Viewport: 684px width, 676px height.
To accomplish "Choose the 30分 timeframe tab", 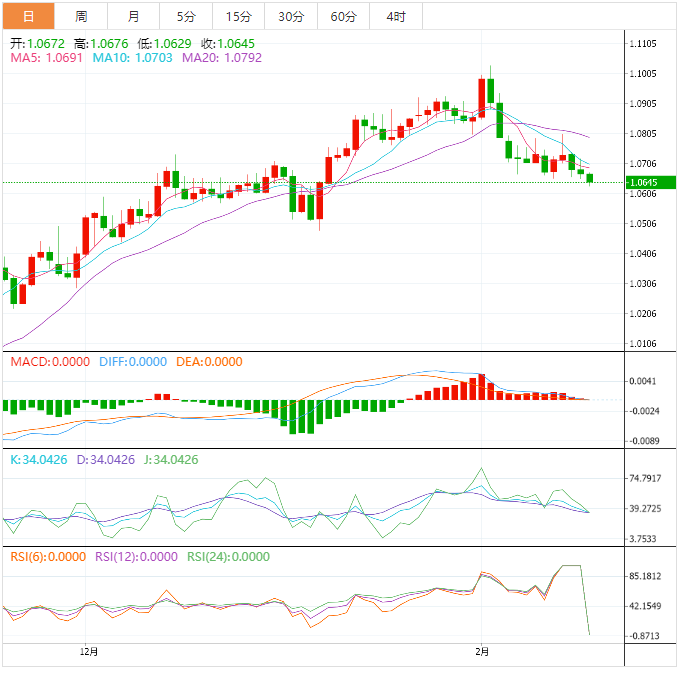I will point(291,16).
